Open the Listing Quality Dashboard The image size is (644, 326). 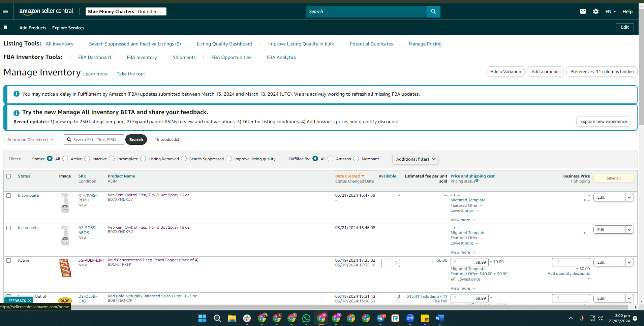coord(224,44)
